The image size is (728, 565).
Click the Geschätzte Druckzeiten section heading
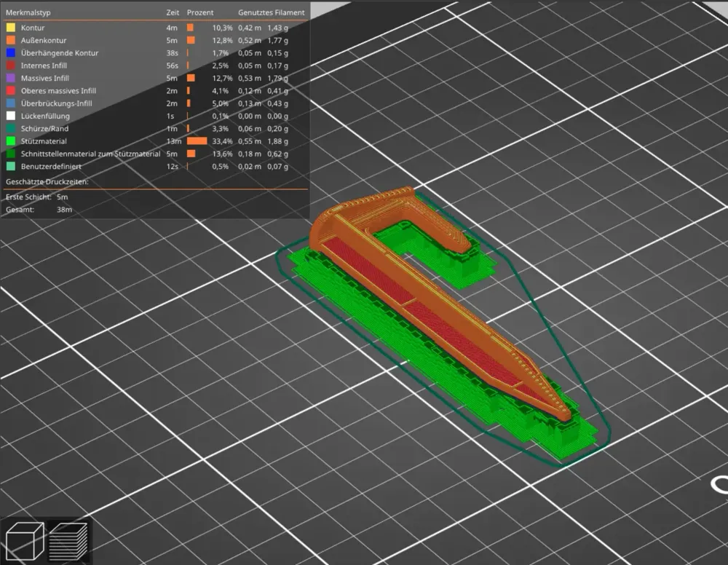pyautogui.click(x=46, y=182)
